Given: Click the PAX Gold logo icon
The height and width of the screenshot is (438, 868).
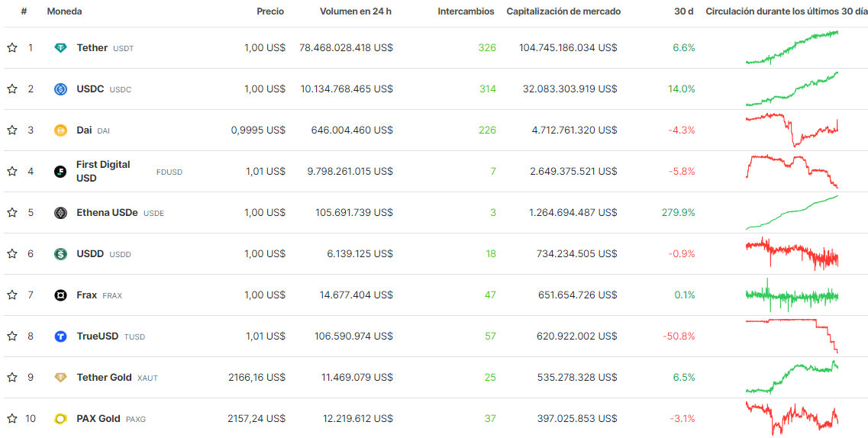Looking at the screenshot, I should pos(61,419).
